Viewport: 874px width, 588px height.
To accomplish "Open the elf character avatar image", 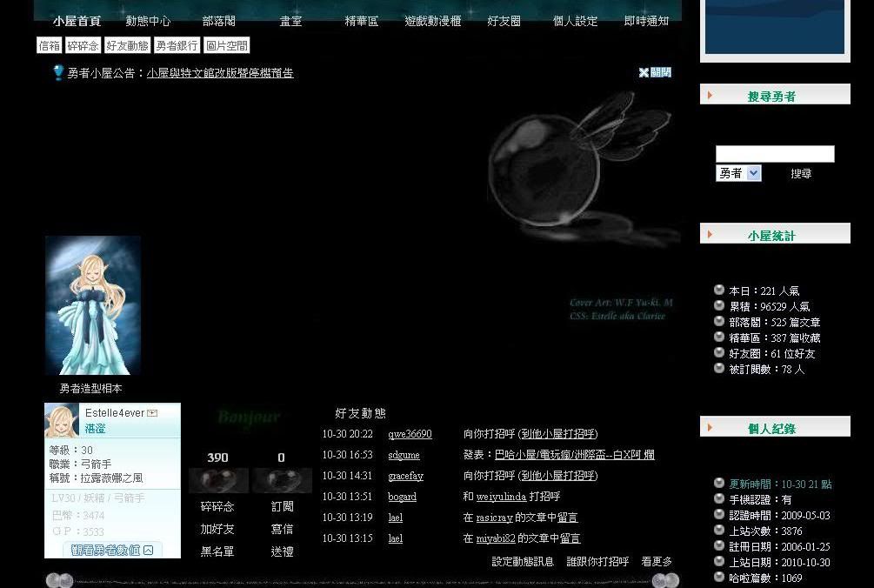I will [93, 305].
